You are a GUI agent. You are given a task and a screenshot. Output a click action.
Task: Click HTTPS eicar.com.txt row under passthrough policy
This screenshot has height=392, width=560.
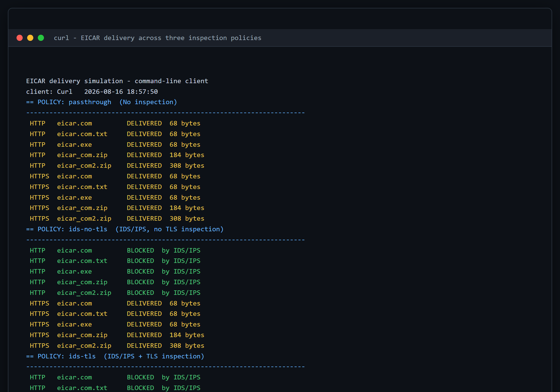click(x=115, y=187)
